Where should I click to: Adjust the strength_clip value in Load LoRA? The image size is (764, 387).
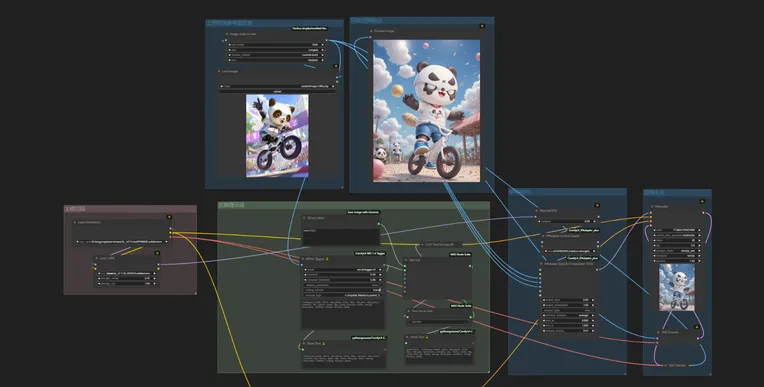[x=127, y=284]
